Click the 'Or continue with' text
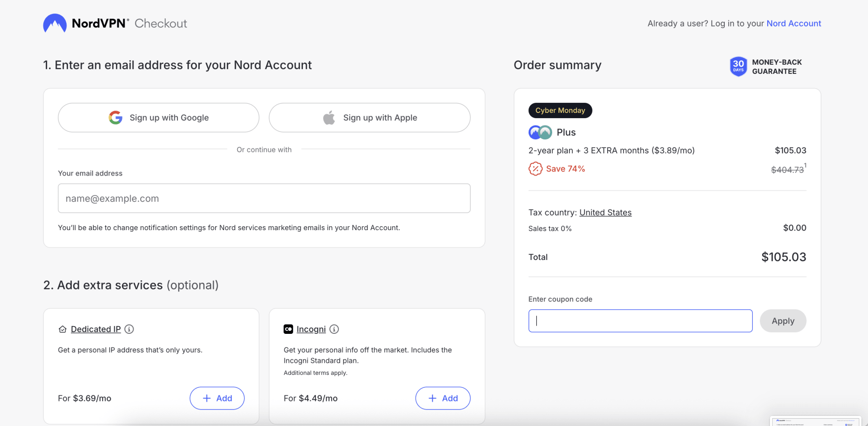The height and width of the screenshot is (426, 868). [x=264, y=150]
